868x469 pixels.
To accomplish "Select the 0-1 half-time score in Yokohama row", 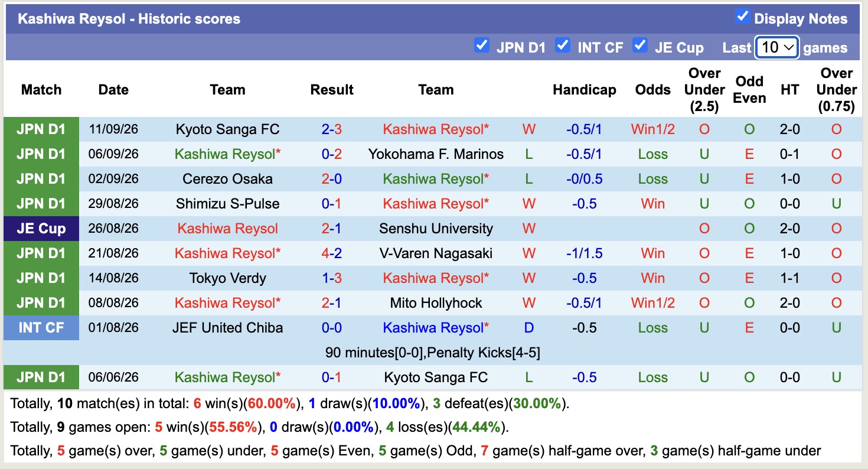I will click(x=789, y=154).
